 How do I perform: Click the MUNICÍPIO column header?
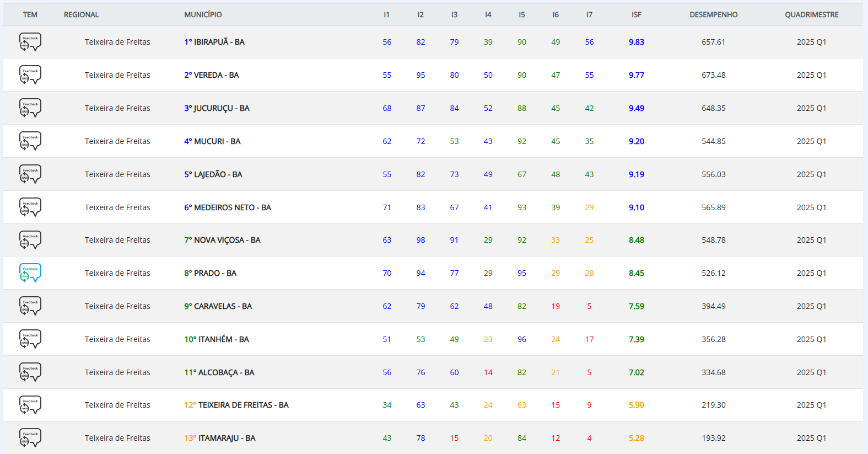(x=203, y=15)
